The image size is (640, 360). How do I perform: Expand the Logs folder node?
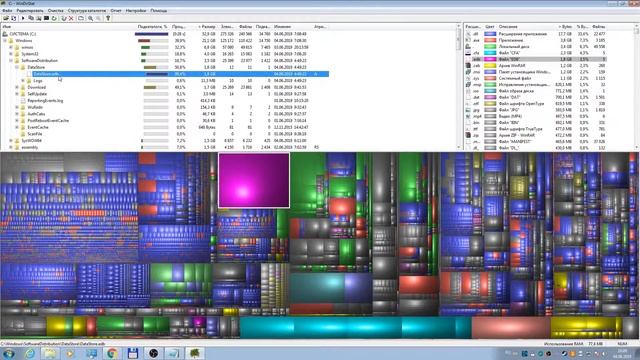click(23, 81)
